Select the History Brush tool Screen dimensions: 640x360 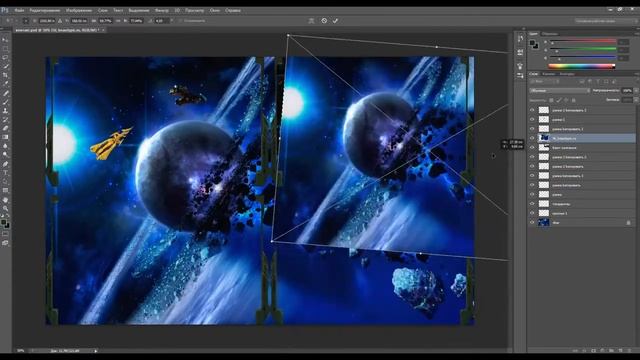tap(5, 119)
